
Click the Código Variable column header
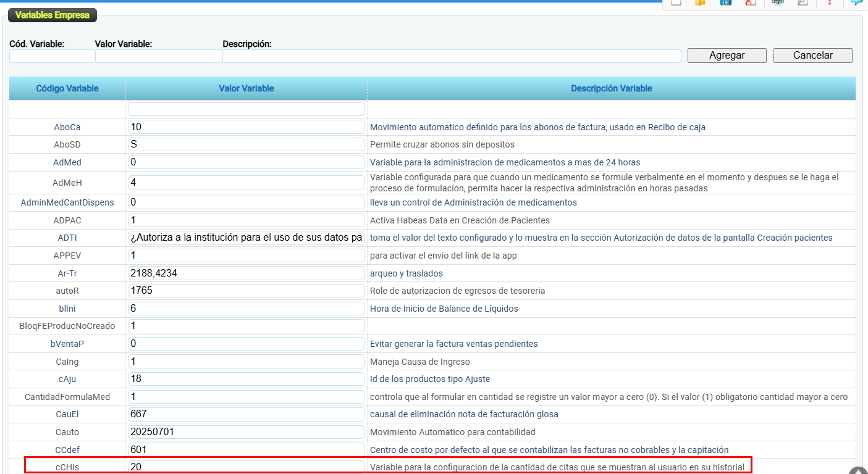(x=67, y=88)
